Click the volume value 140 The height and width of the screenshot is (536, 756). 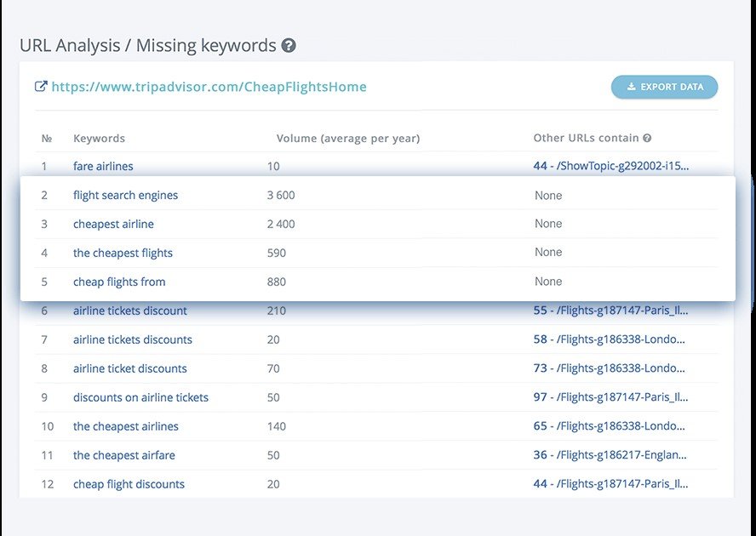pos(277,426)
